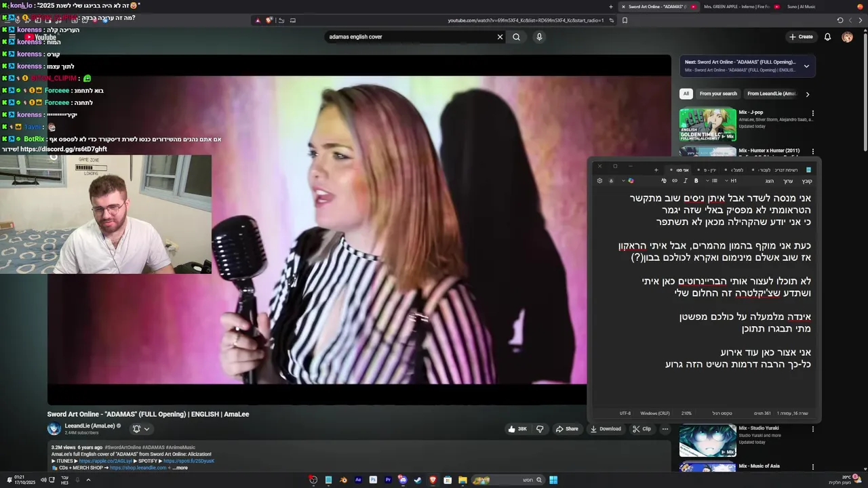Insert link in Notepad toolbar
This screenshot has height=488, width=868.
(x=675, y=181)
